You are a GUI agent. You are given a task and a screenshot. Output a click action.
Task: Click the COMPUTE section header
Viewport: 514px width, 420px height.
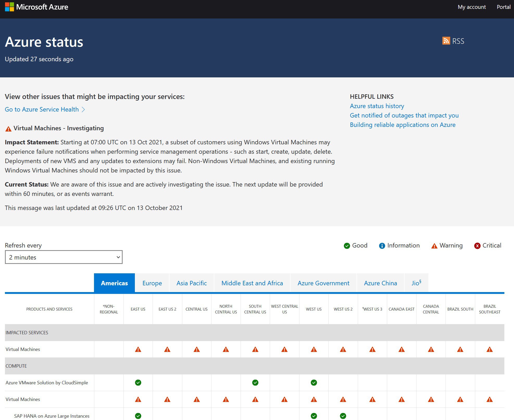254,366
